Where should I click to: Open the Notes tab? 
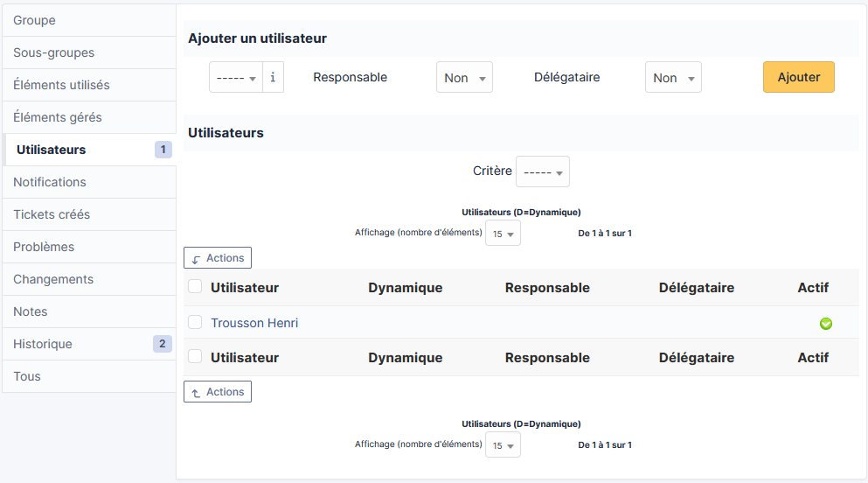click(89, 311)
